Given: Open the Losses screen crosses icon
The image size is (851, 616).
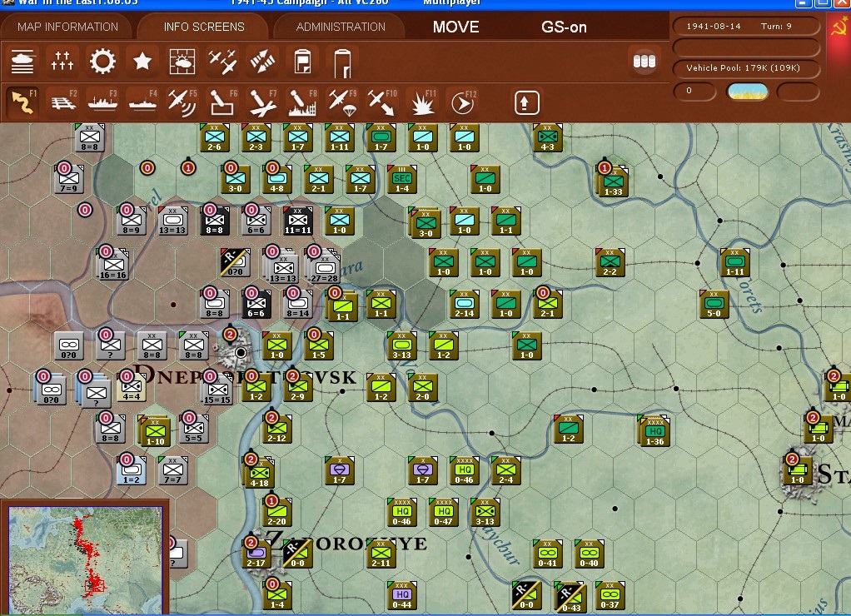Looking at the screenshot, I should point(62,62).
